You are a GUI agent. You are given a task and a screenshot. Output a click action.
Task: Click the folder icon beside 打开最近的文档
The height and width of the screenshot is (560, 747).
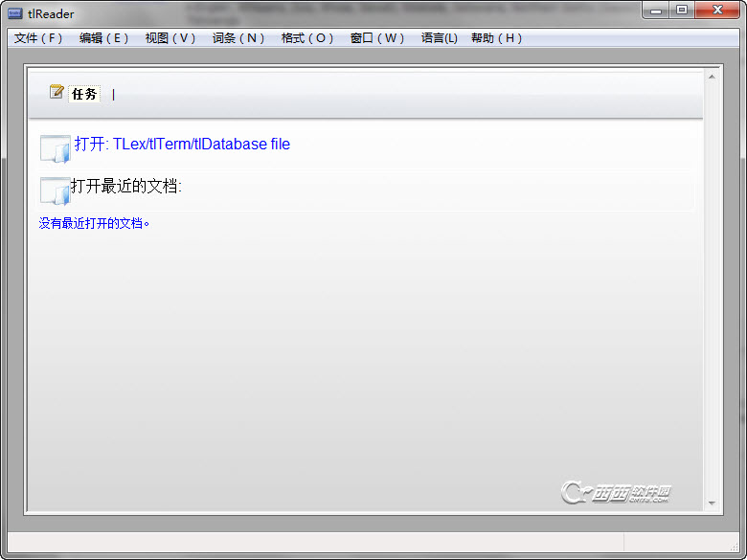pos(56,190)
